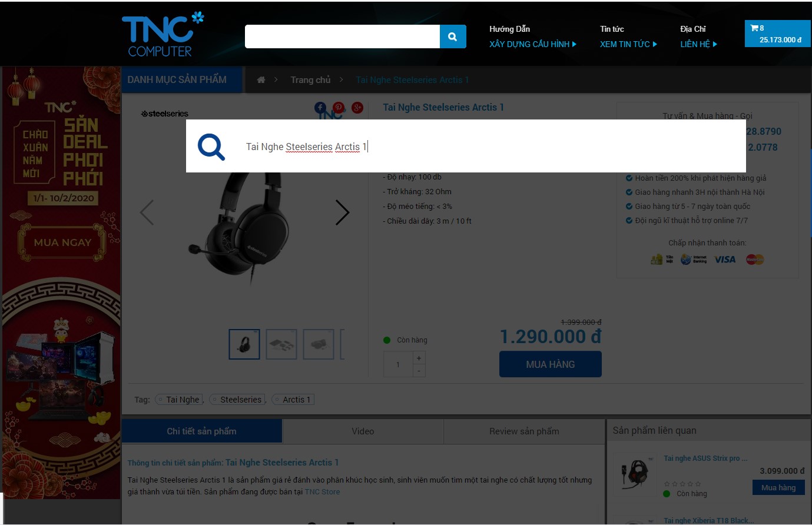Expand the Liên hệ menu
This screenshot has height=525, width=812.
coord(698,44)
